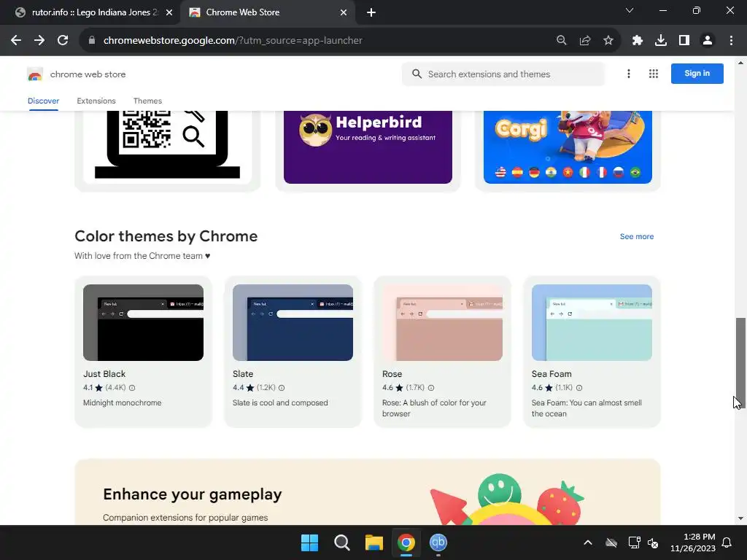747x560 pixels.
Task: Open the muted volume icon in tray
Action: coord(653,542)
